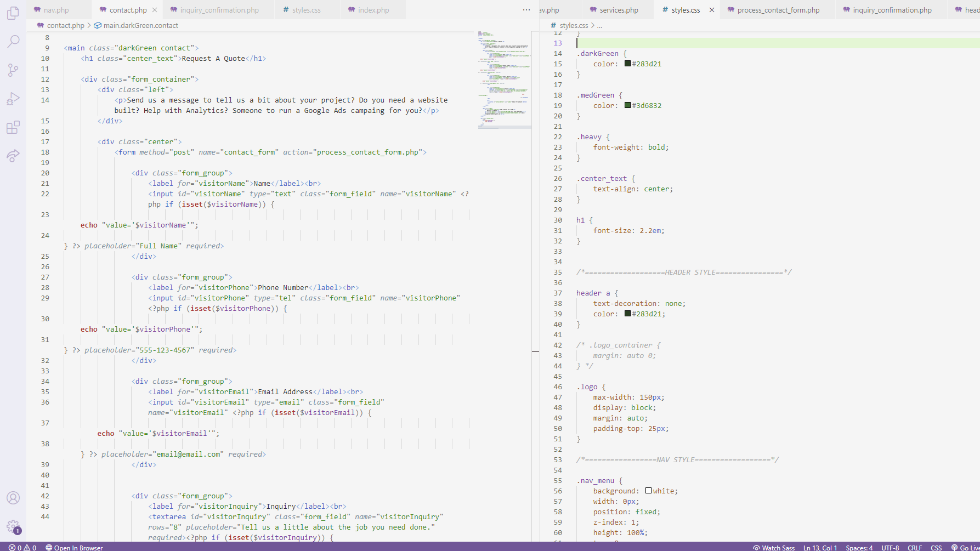Click Go Live in status bar
Viewport: 980px width, 551px height.
click(x=965, y=547)
